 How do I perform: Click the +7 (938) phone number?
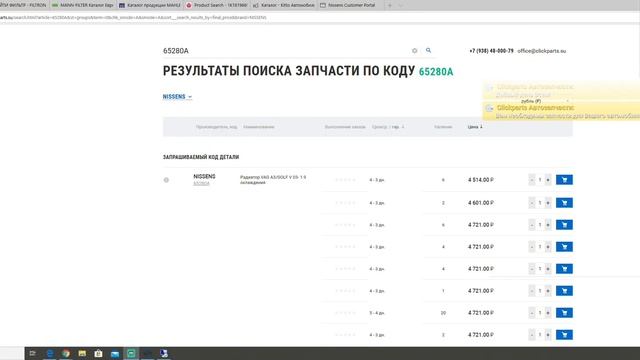[x=491, y=51]
